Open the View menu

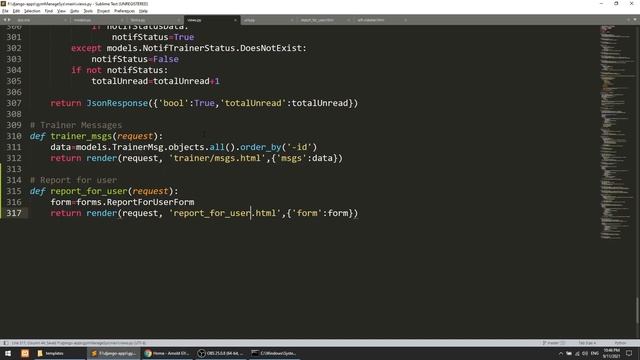pos(61,11)
